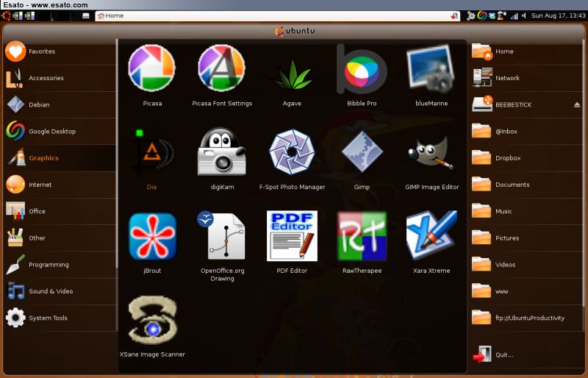This screenshot has width=588, height=378.
Task: Open the Documents folder
Action: (x=526, y=185)
